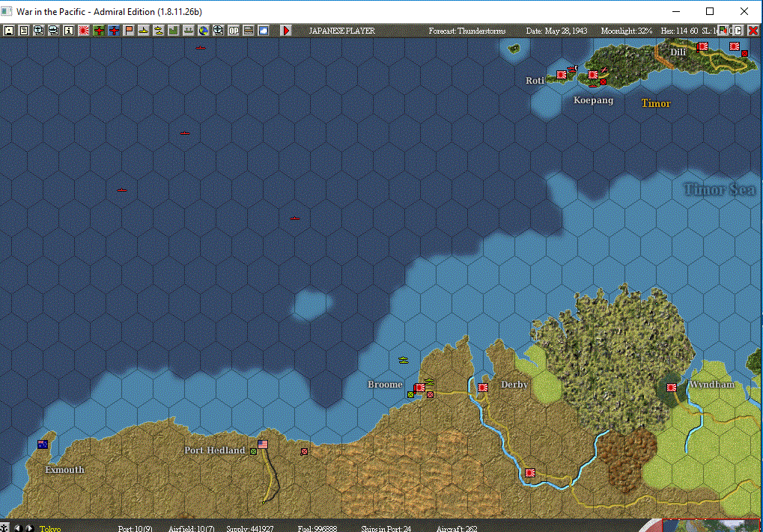The width and height of the screenshot is (763, 532).
Task: Click the Derby map label
Action: 514,384
